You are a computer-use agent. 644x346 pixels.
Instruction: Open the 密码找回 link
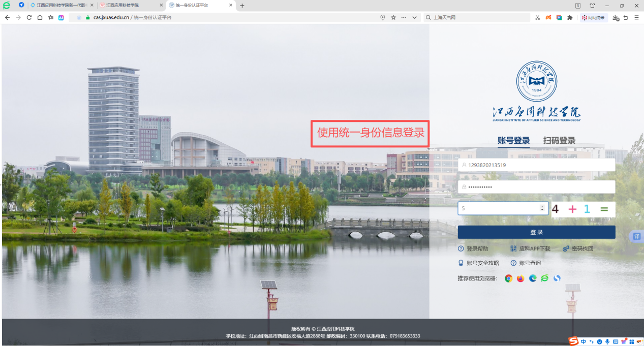pos(578,249)
